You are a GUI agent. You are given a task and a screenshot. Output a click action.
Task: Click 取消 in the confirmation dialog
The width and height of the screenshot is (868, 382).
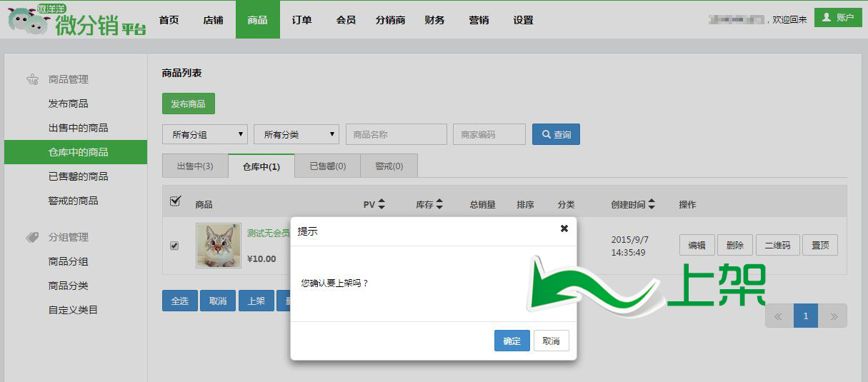[x=551, y=341]
